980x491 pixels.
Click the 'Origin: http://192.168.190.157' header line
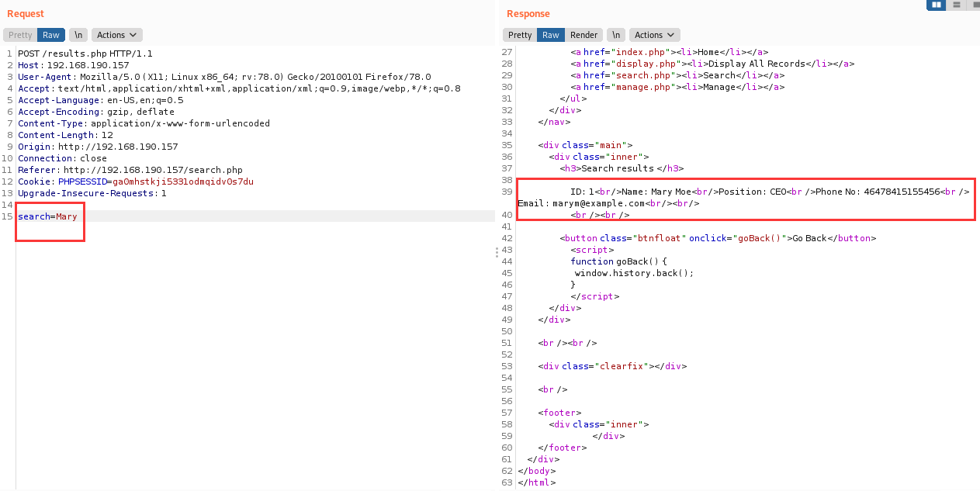tap(98, 147)
